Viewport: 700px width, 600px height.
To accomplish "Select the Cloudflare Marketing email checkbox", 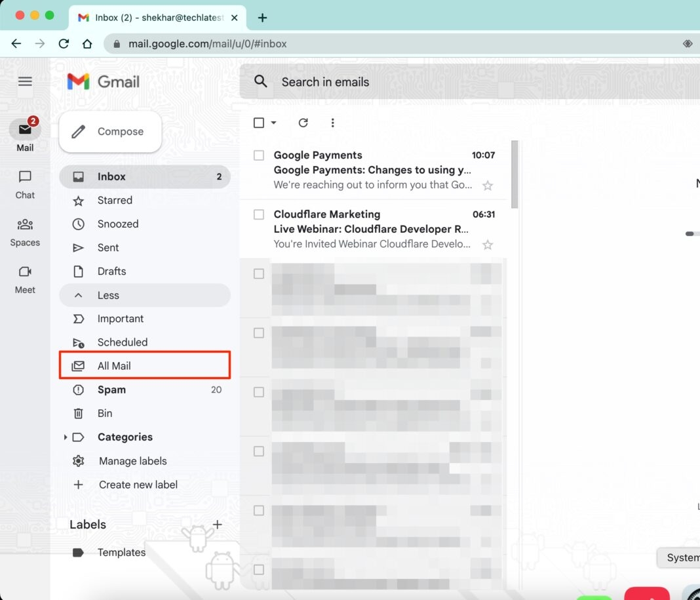I will click(258, 214).
